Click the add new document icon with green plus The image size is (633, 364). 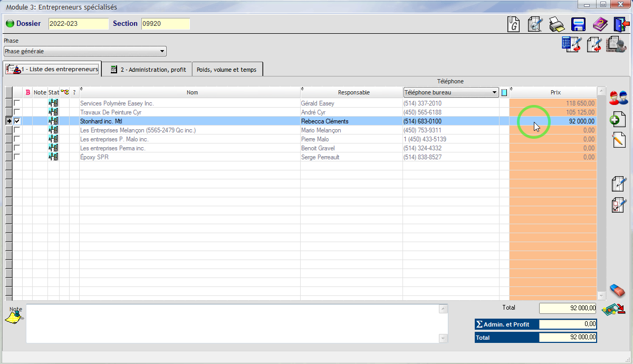coord(618,119)
